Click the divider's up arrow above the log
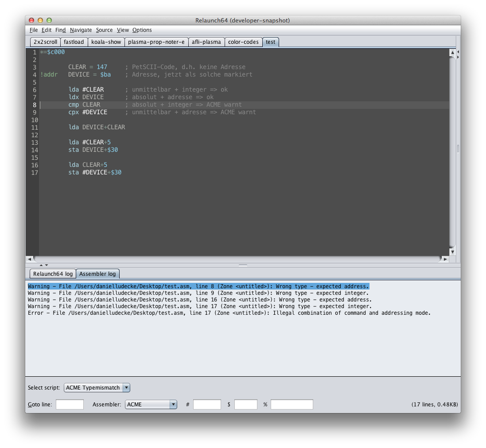This screenshot has width=486, height=448. 41,265
